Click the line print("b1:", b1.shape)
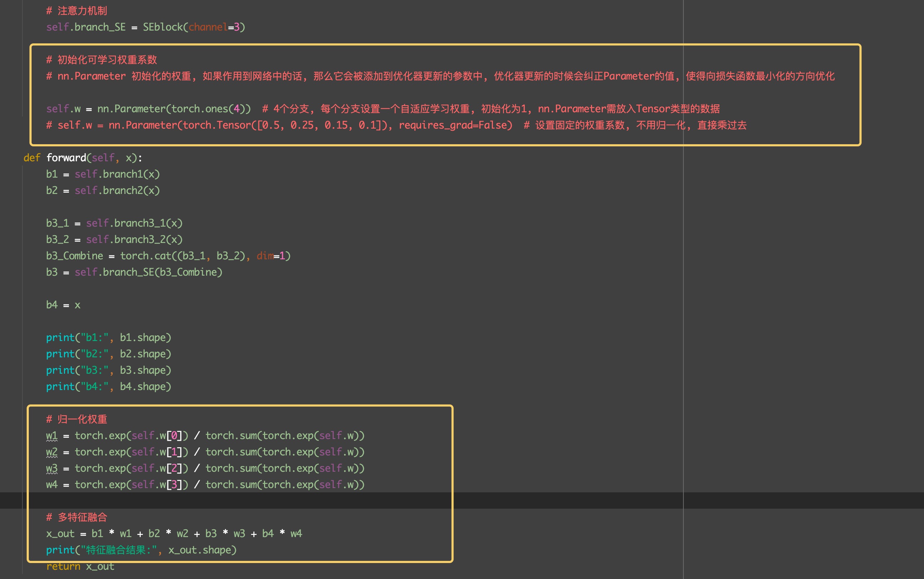 pyautogui.click(x=108, y=338)
